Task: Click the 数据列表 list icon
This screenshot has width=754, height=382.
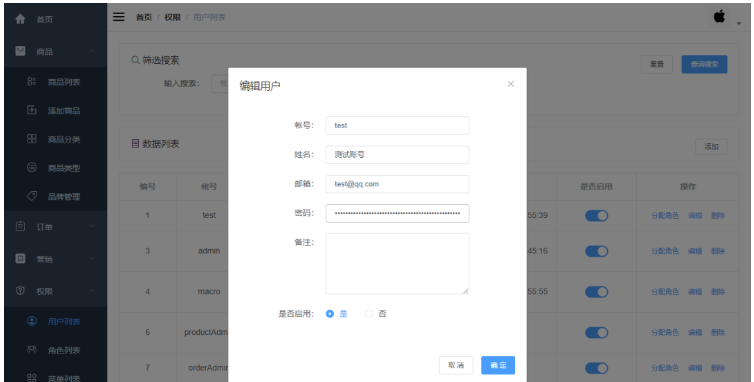Action: pyautogui.click(x=135, y=143)
